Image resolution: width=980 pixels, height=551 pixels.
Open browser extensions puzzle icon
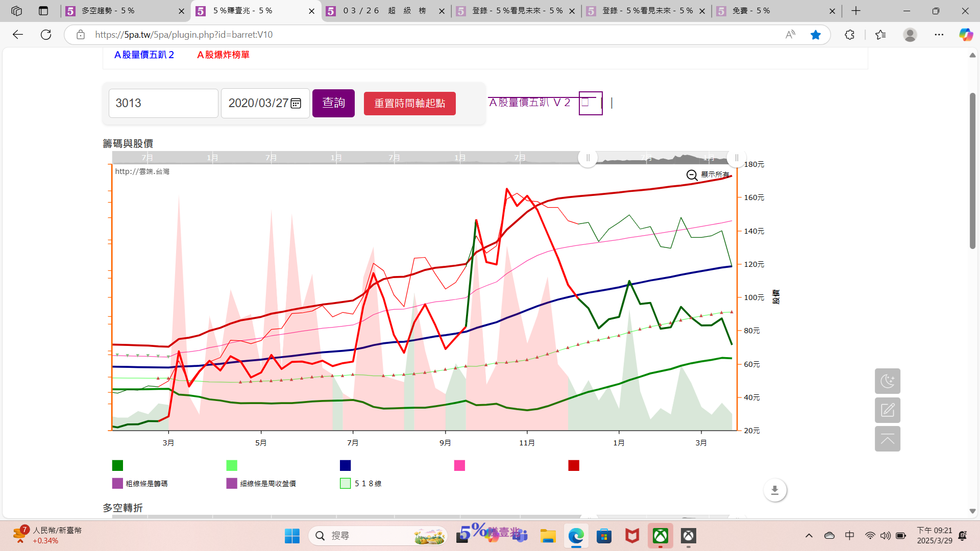(x=849, y=35)
